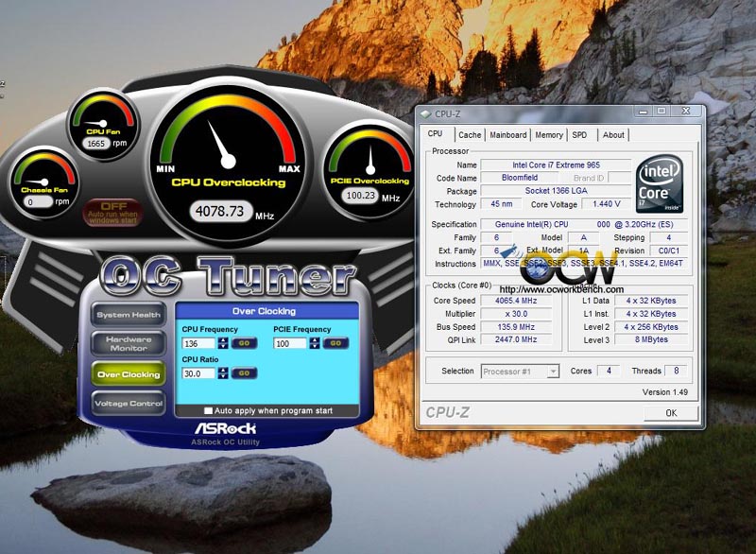Click the Bus Speed value 135.9 MHz
Screen dimensions: 756x554
516,326
